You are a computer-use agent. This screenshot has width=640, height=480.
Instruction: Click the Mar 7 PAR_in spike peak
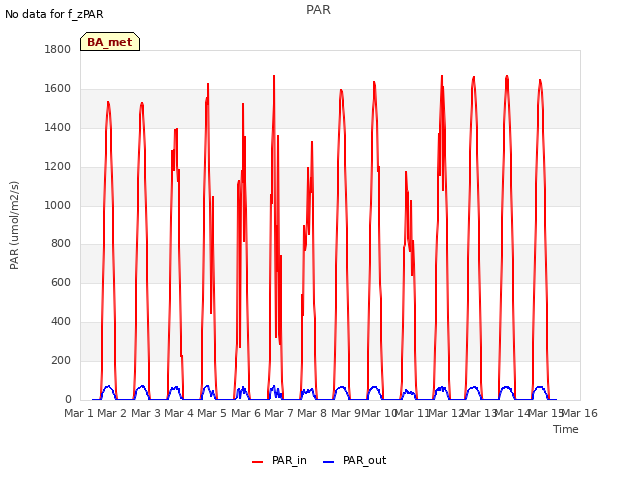pyautogui.click(x=274, y=76)
